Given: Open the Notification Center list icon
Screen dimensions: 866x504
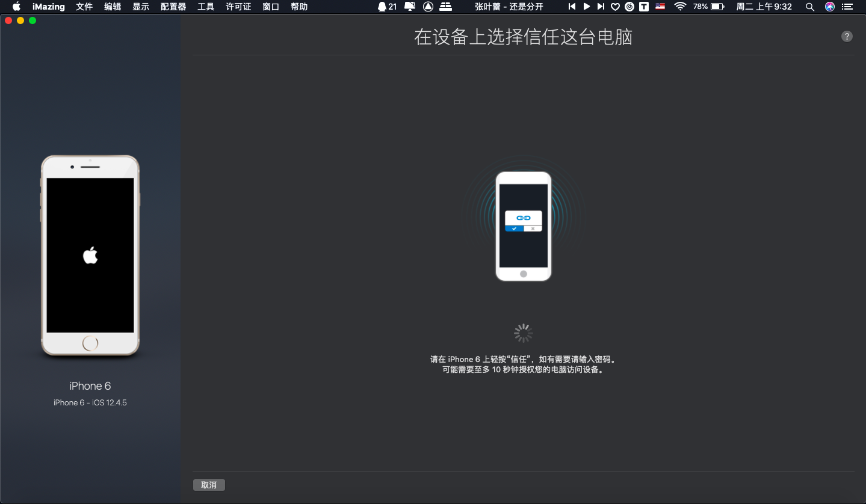Looking at the screenshot, I should coord(849,7).
